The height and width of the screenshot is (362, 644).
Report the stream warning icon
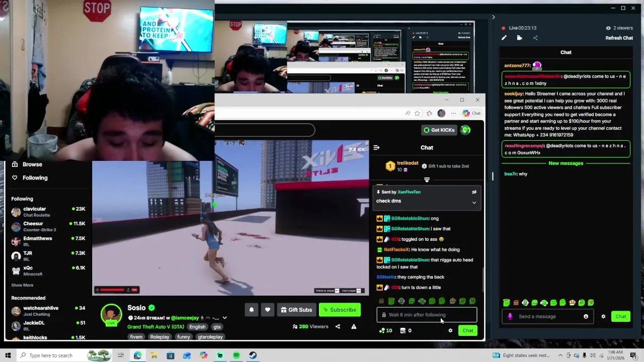(354, 327)
